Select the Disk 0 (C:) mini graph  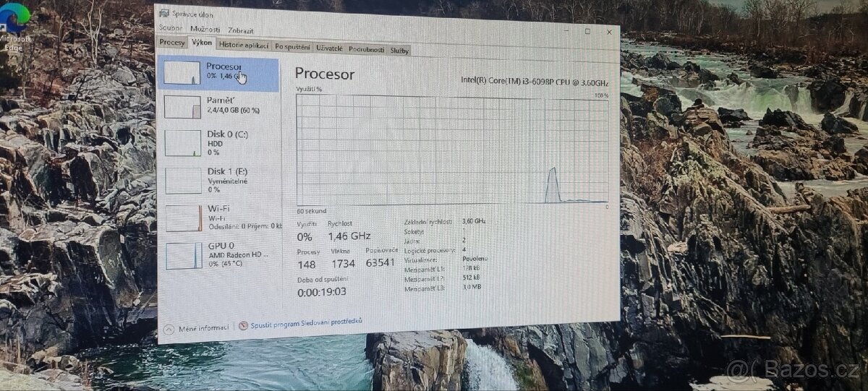183,142
